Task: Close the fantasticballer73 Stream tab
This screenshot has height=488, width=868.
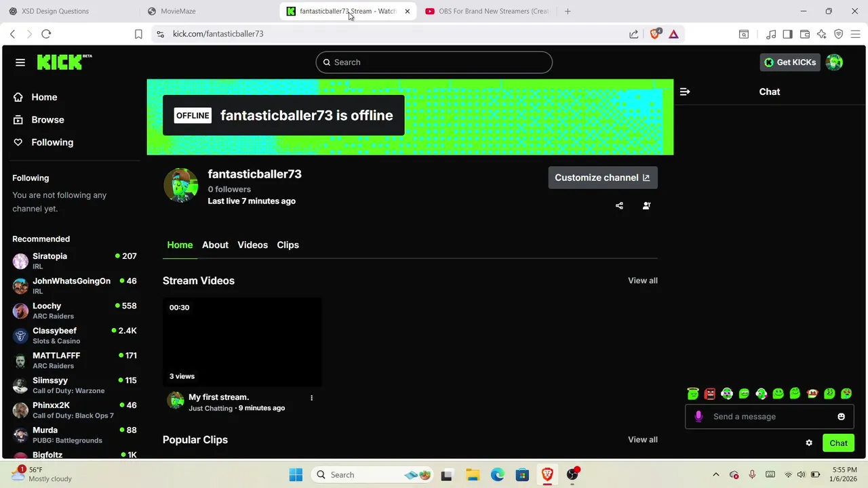Action: click(407, 11)
